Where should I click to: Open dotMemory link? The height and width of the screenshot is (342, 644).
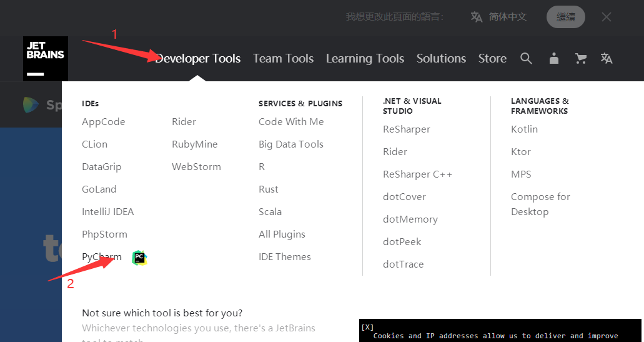410,219
